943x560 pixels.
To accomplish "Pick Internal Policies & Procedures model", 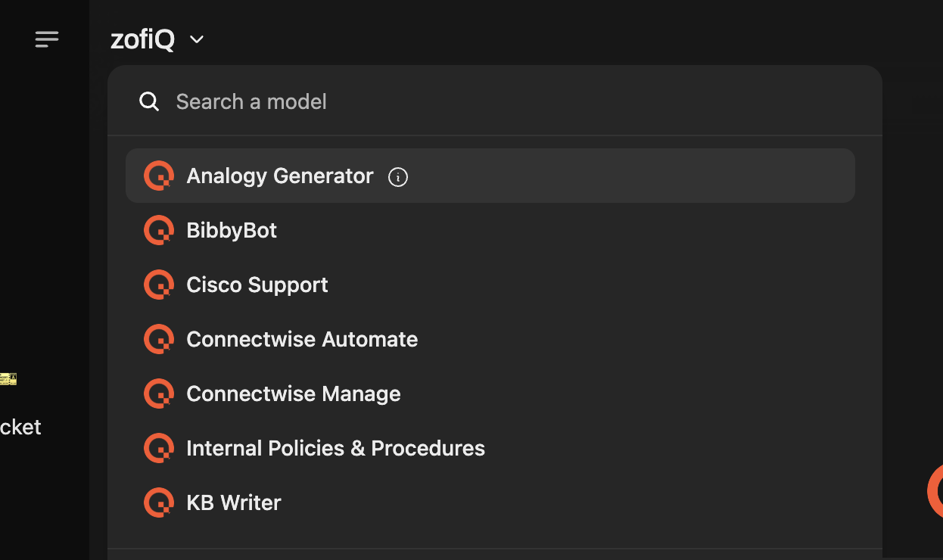I will tap(490, 448).
